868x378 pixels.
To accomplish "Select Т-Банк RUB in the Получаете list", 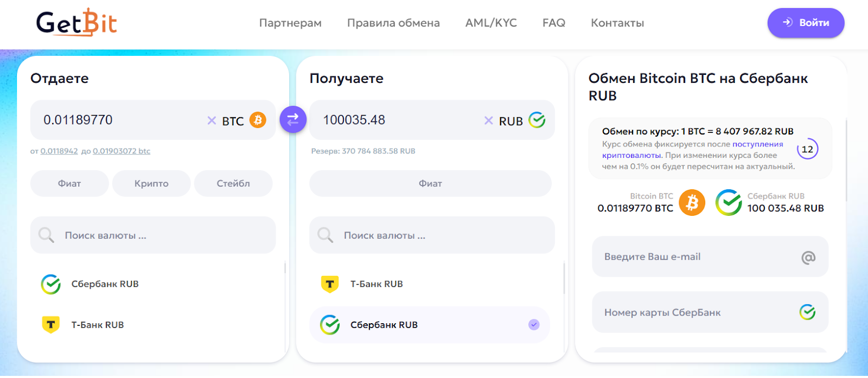I will pyautogui.click(x=430, y=284).
